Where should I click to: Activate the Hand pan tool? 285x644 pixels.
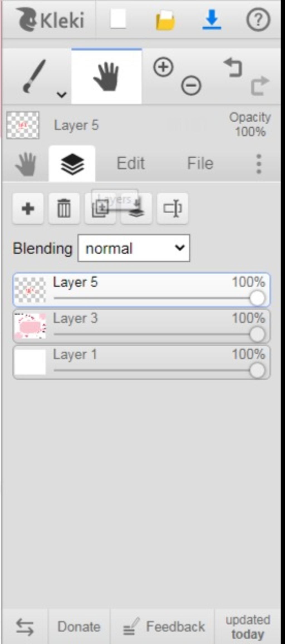[x=106, y=77]
